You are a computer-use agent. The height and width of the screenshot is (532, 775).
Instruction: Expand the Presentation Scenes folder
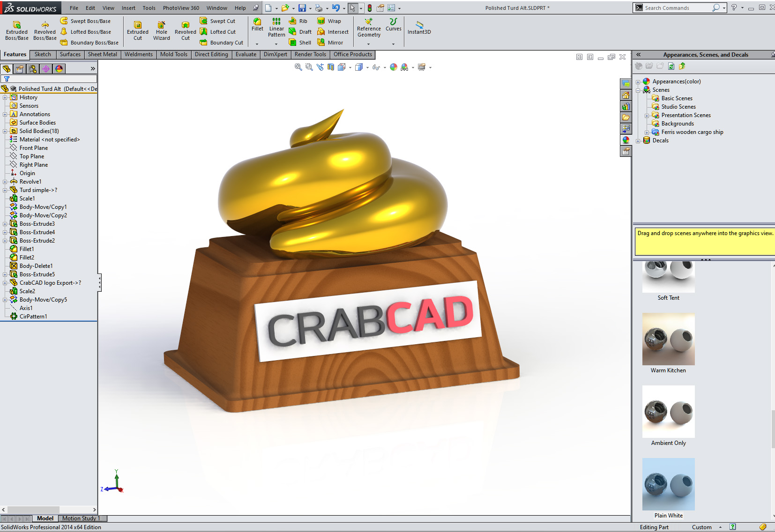(x=647, y=116)
